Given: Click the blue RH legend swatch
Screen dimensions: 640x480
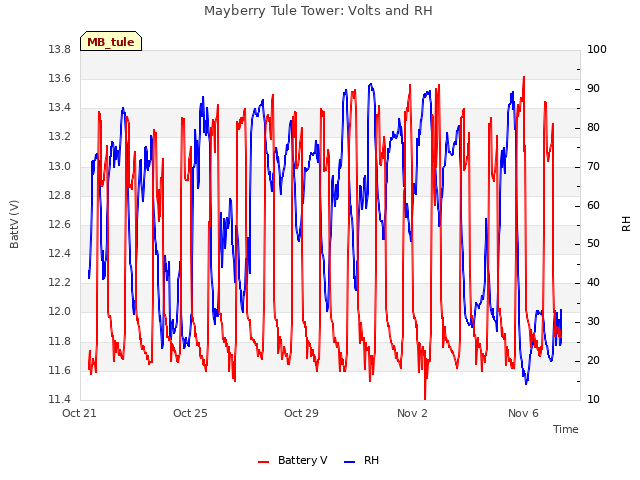Looking at the screenshot, I should 350,462.
